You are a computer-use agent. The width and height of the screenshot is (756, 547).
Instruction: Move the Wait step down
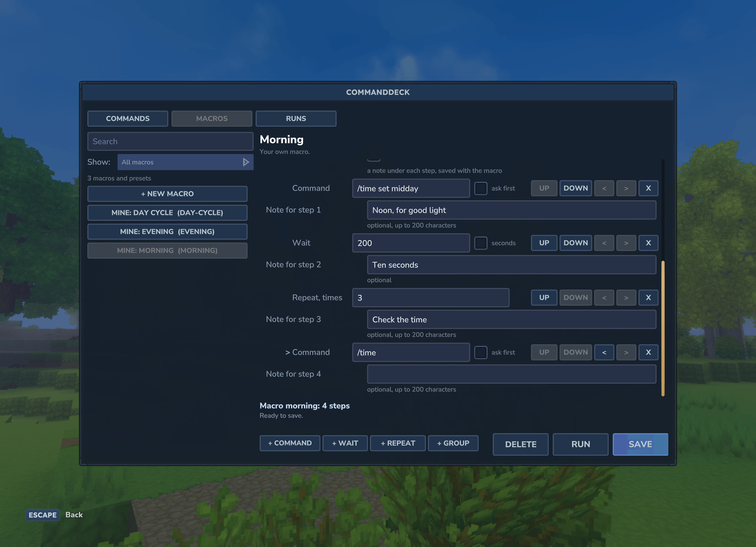pyautogui.click(x=576, y=243)
